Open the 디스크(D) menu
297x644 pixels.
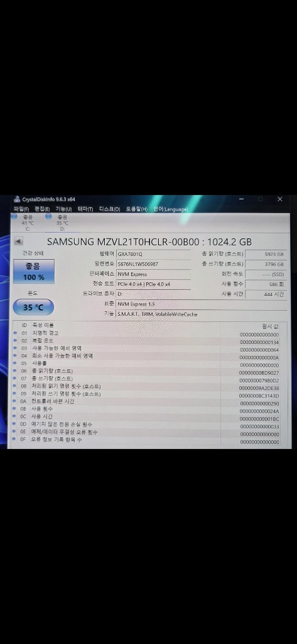click(109, 209)
